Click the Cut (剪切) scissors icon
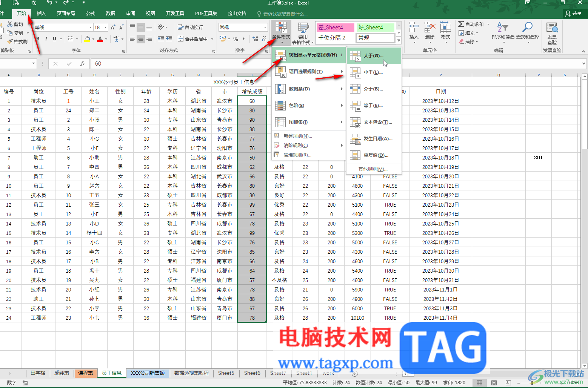588x388 pixels. [10, 24]
